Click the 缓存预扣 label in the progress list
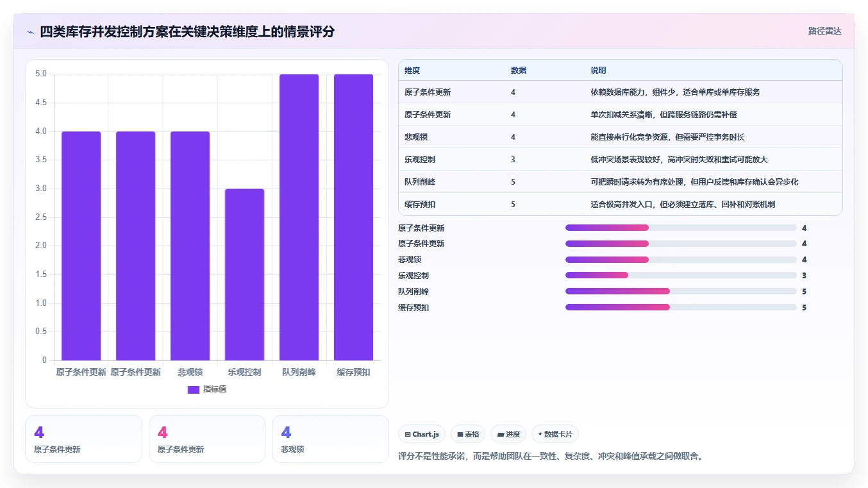 413,308
